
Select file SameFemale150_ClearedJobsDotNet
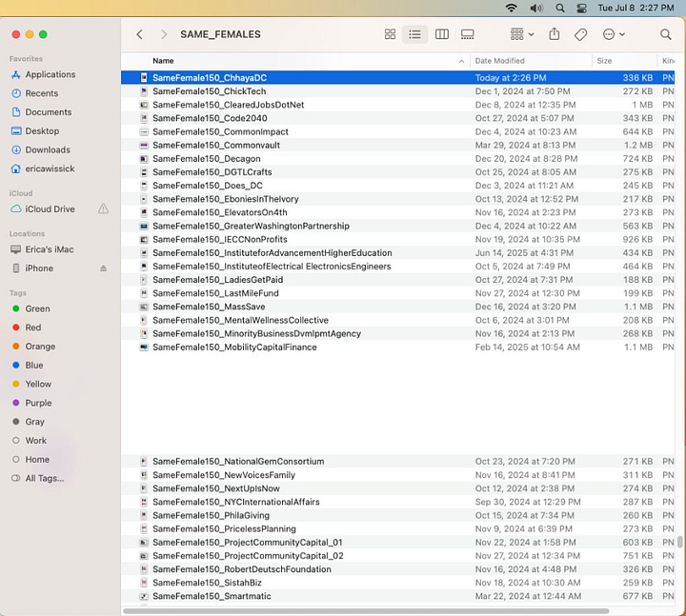[x=397, y=105]
